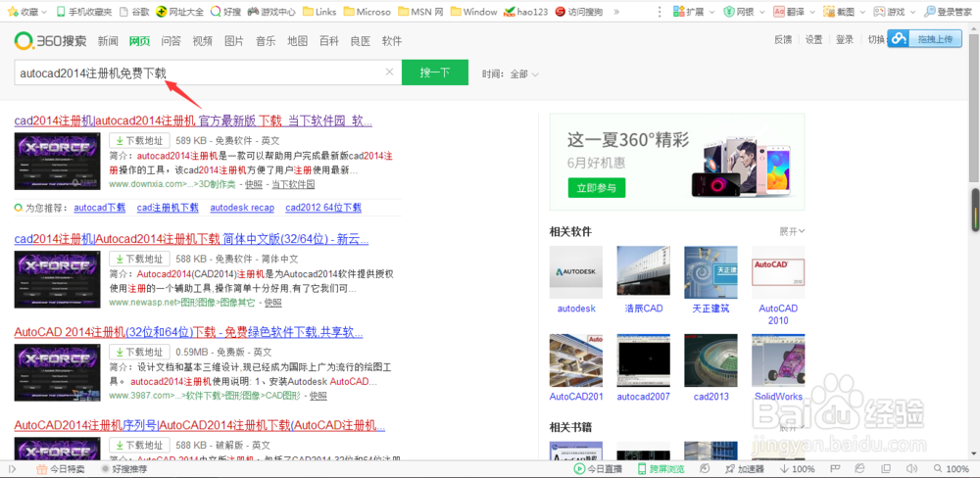Open downloads arrow showing 100%
Image resolution: width=980 pixels, height=478 pixels.
click(797, 468)
